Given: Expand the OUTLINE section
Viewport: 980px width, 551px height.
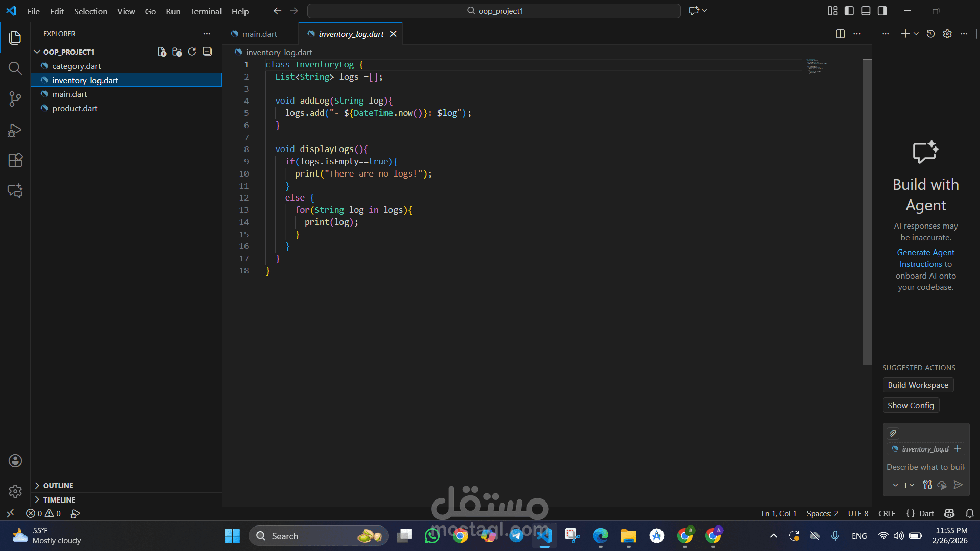Looking at the screenshot, I should tap(58, 486).
